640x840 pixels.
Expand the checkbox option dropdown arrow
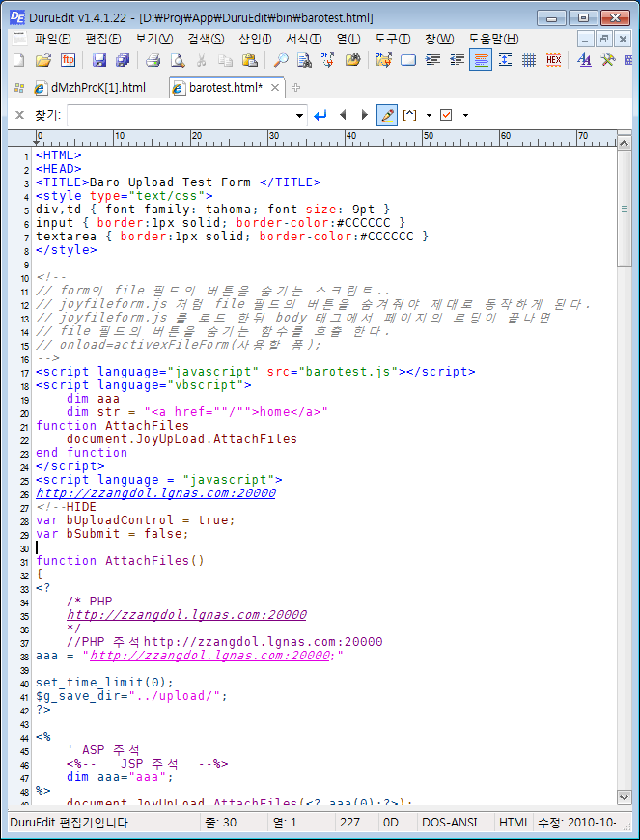click(465, 115)
